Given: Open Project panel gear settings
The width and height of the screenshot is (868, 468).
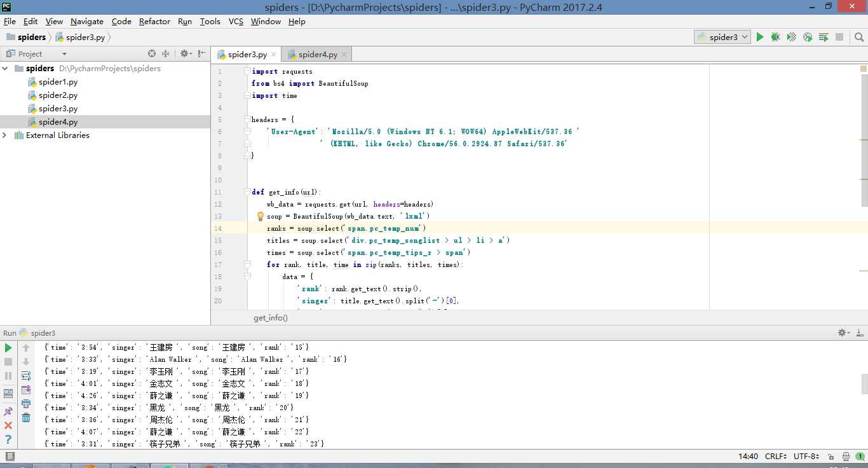Looking at the screenshot, I should click(x=185, y=54).
